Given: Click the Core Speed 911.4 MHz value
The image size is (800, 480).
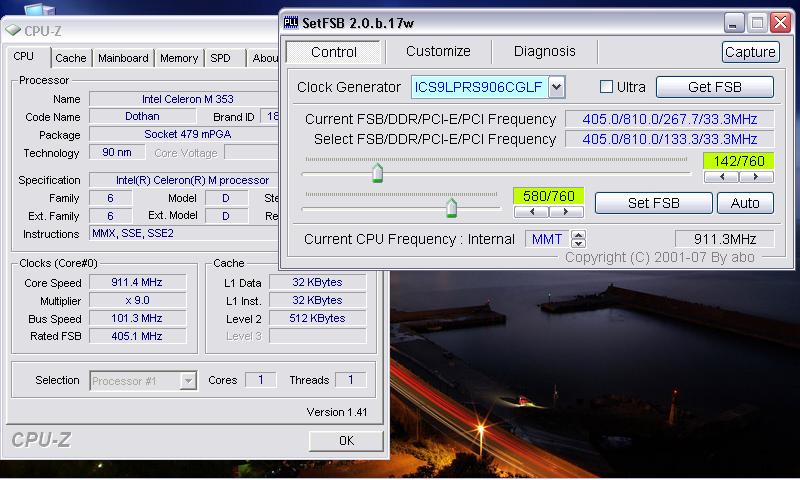Looking at the screenshot, I should 137,282.
